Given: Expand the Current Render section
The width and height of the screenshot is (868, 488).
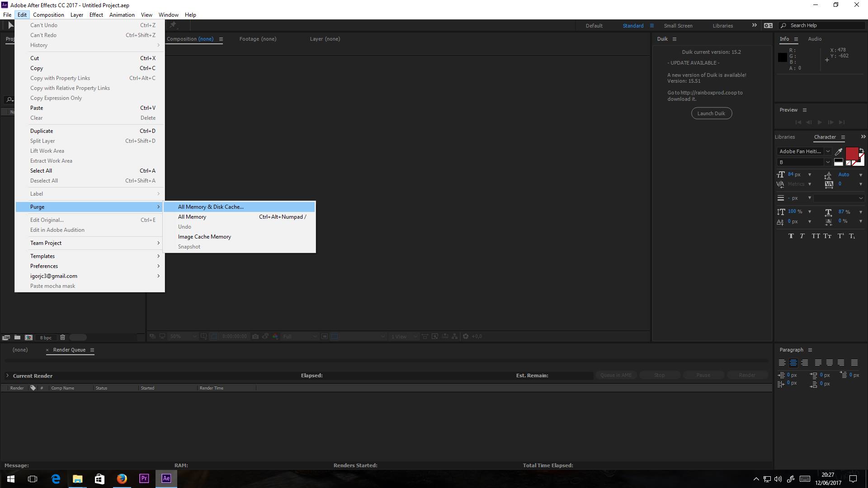Looking at the screenshot, I should pos(7,375).
